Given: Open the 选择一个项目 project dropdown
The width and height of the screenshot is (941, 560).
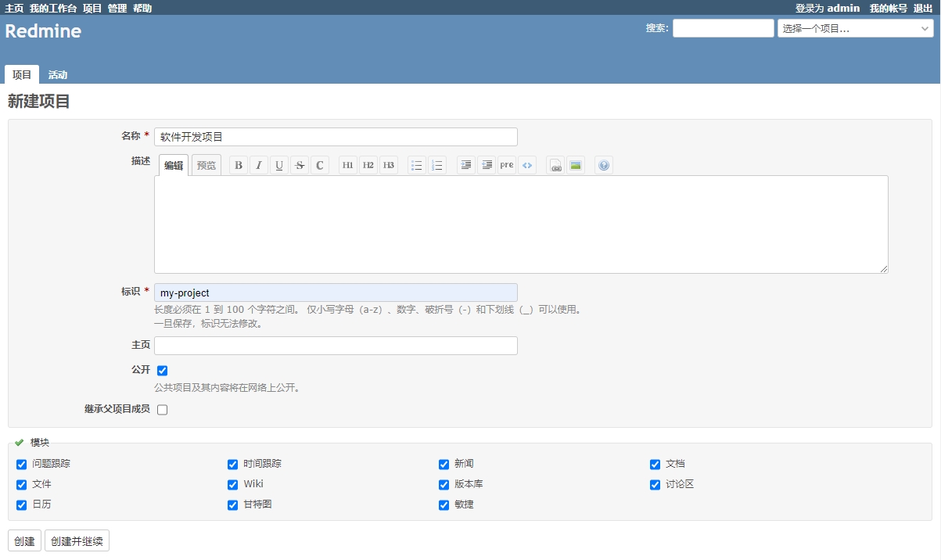Looking at the screenshot, I should [x=854, y=28].
